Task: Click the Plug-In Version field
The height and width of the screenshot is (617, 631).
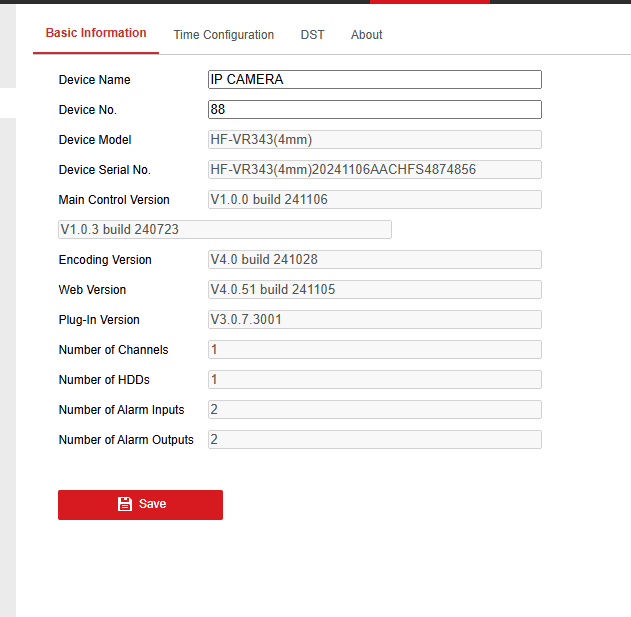Action: [x=374, y=320]
